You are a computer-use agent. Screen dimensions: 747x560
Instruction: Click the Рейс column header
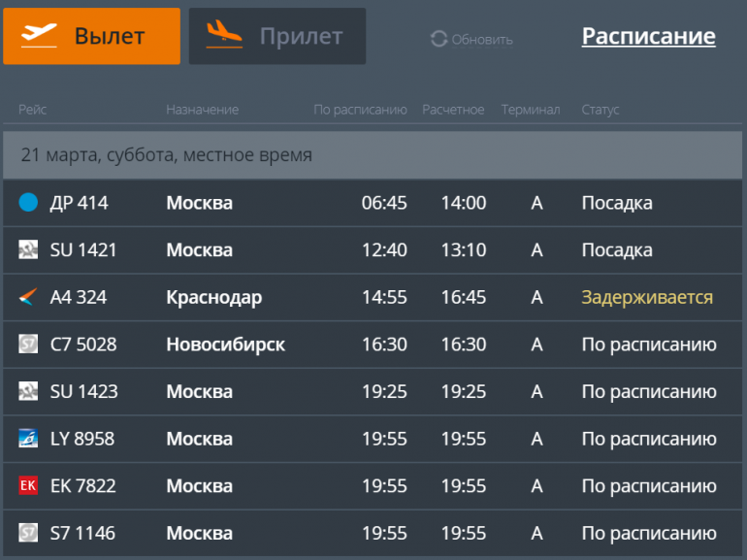pos(32,110)
